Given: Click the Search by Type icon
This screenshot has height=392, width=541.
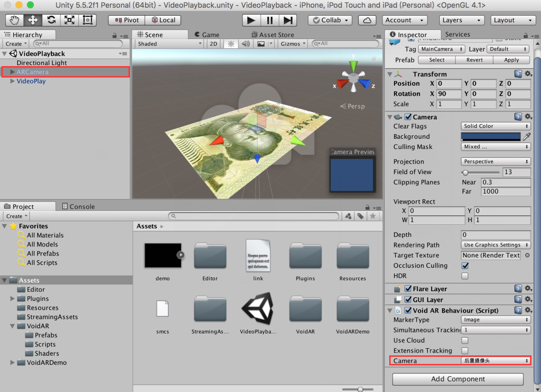Looking at the screenshot, I should [x=348, y=216].
